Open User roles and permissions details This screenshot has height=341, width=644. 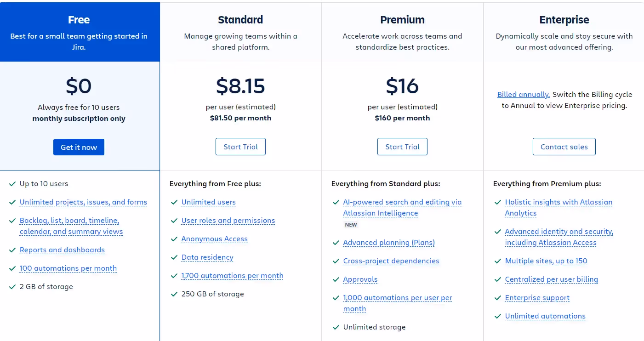click(228, 220)
